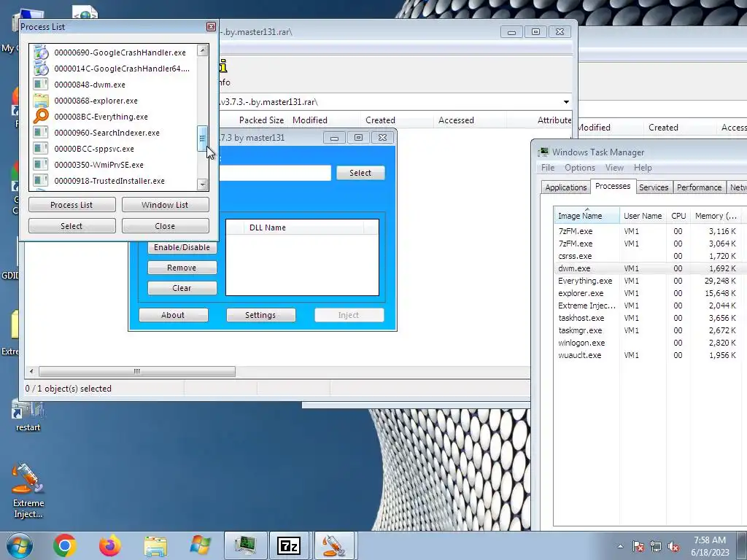
Task: Click Close in the Process List dialog
Action: click(x=166, y=226)
